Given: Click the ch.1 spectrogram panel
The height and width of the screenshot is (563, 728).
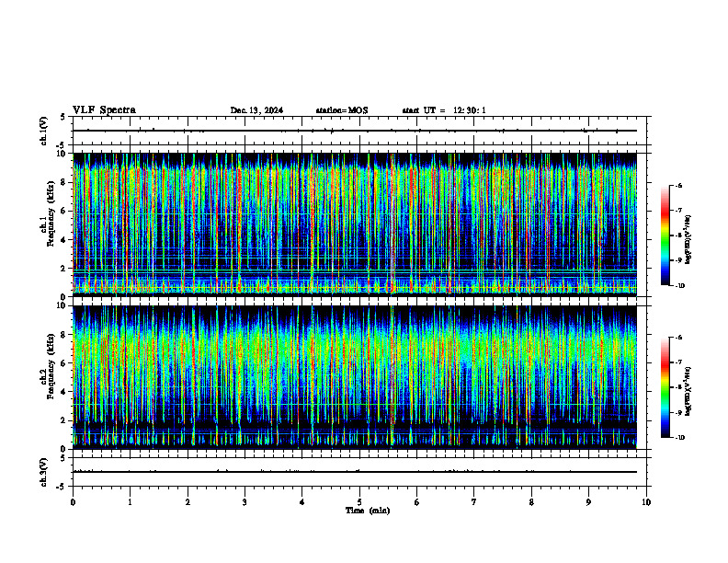Looking at the screenshot, I should 355,224.
